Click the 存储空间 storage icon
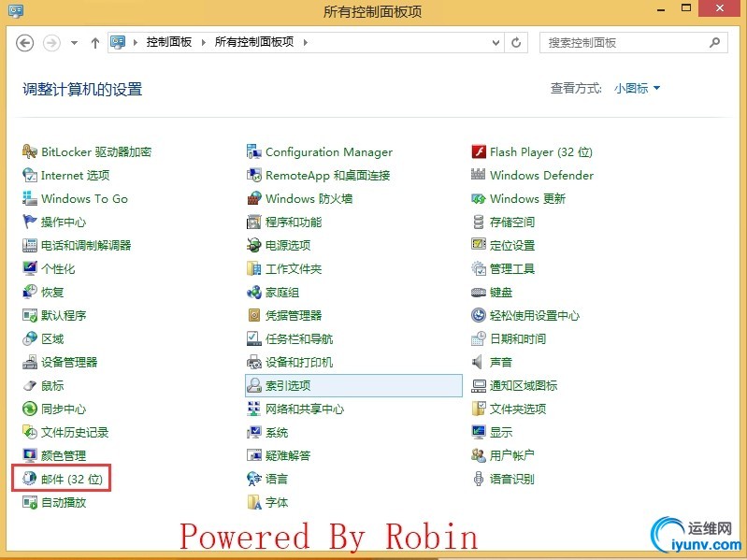This screenshot has width=747, height=560. click(x=479, y=222)
